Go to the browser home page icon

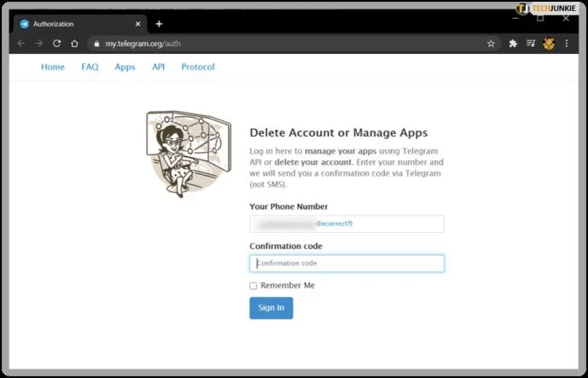pos(74,44)
